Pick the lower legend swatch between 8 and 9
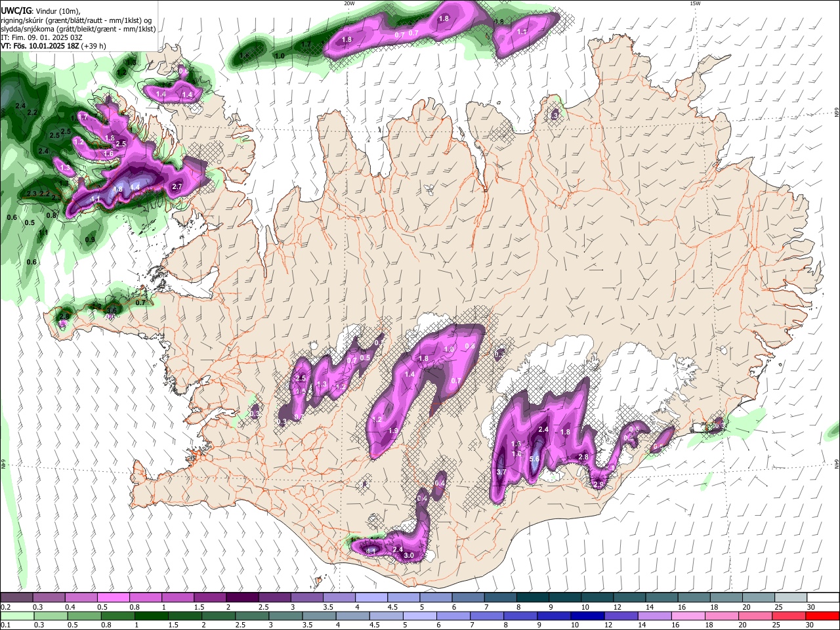840x630 pixels. 520,616
